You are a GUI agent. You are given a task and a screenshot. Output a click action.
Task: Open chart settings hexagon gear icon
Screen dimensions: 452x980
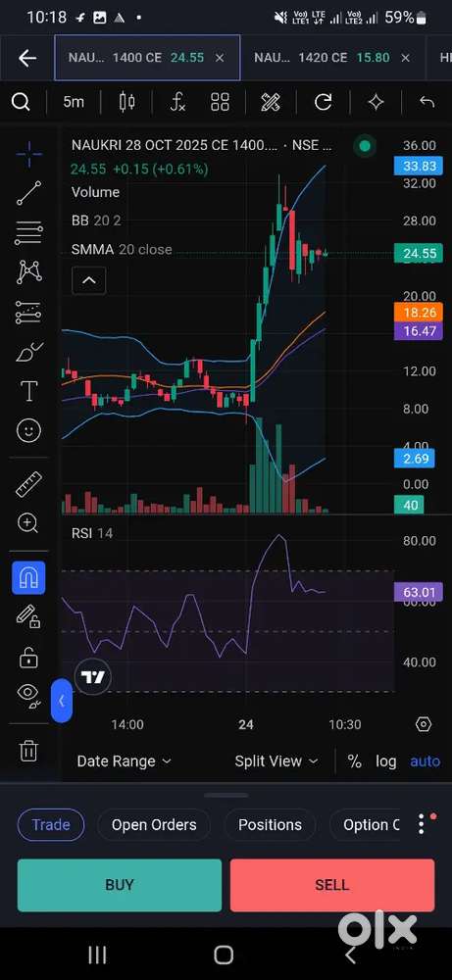point(424,724)
